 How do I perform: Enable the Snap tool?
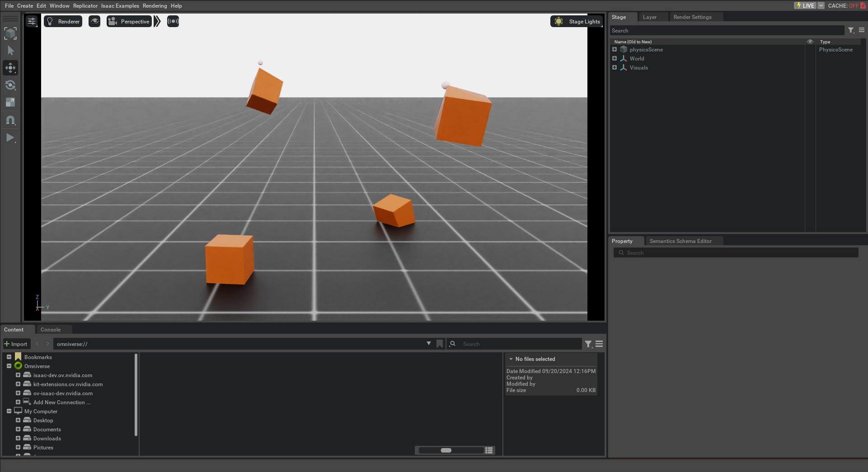click(x=10, y=120)
